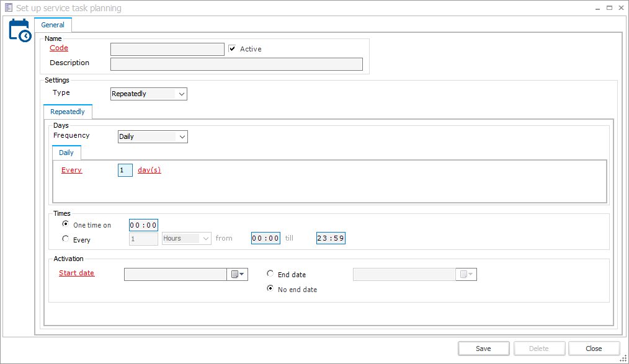The height and width of the screenshot is (364, 629).
Task: Select the No end date option
Action: [270, 288]
